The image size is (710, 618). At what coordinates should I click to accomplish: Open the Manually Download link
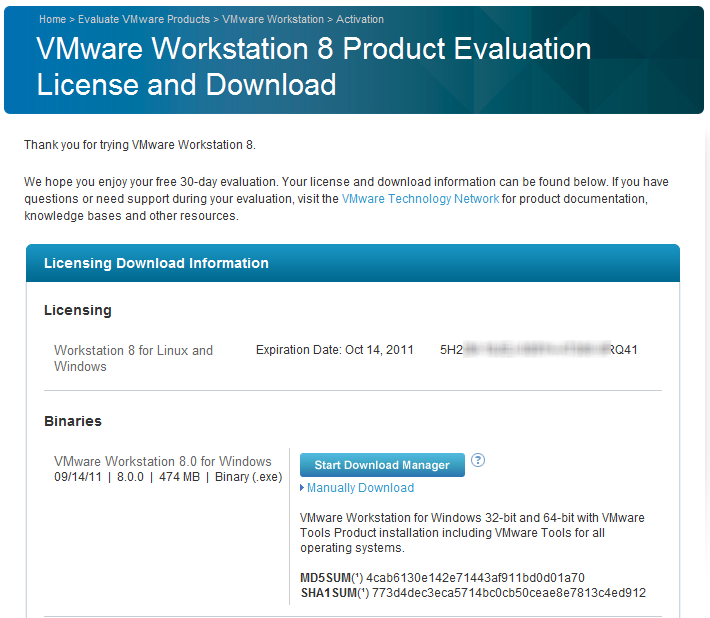pyautogui.click(x=360, y=488)
